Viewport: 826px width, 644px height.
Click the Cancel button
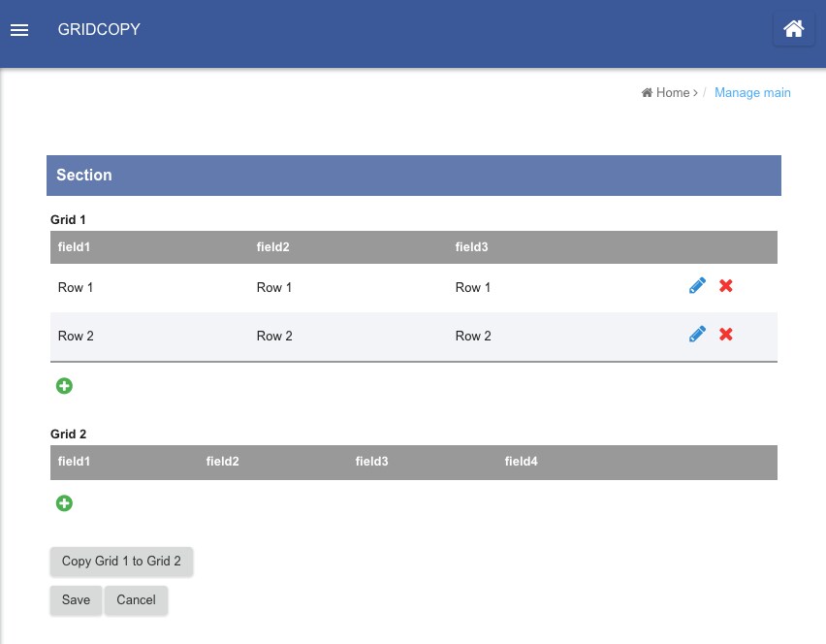point(136,600)
